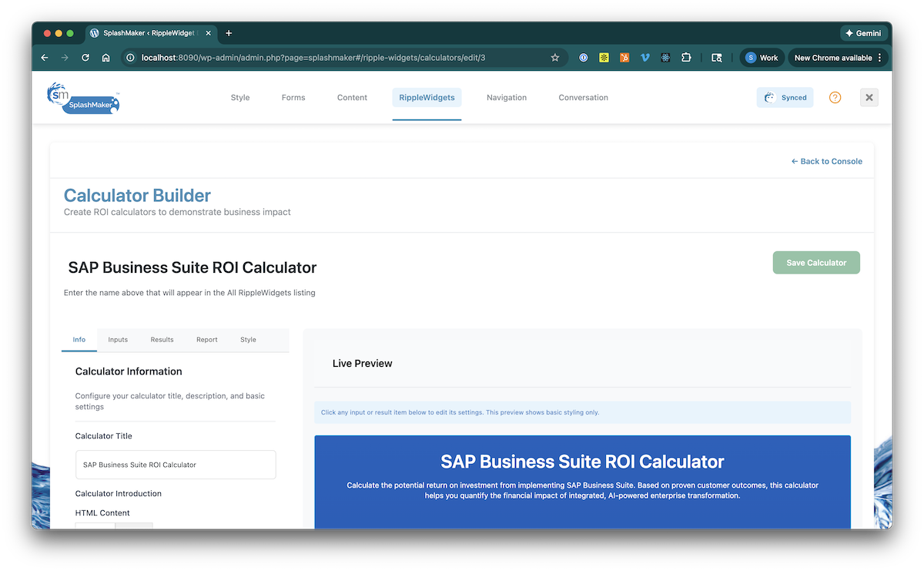The image size is (924, 571).
Task: Open the HubSpot extension icon
Action: point(624,58)
